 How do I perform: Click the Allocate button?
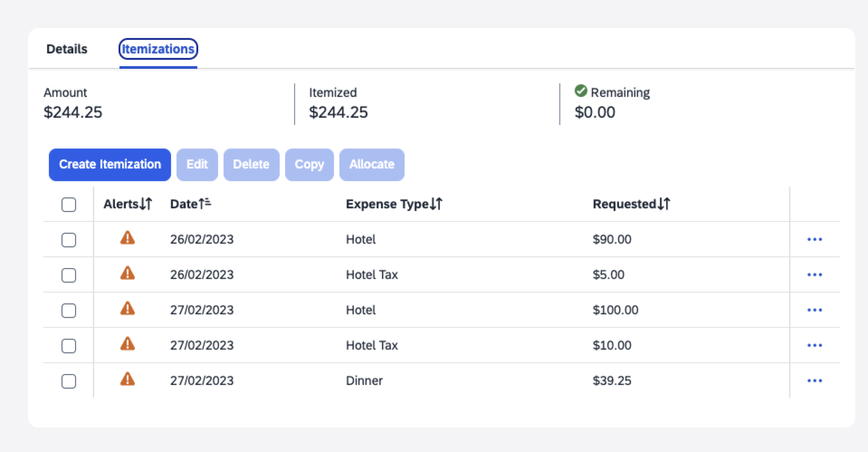click(372, 164)
